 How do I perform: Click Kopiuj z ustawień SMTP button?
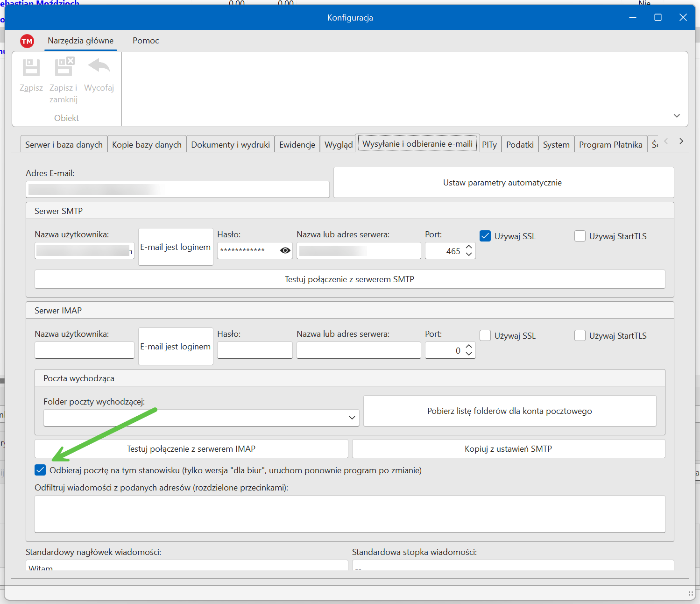(x=508, y=449)
